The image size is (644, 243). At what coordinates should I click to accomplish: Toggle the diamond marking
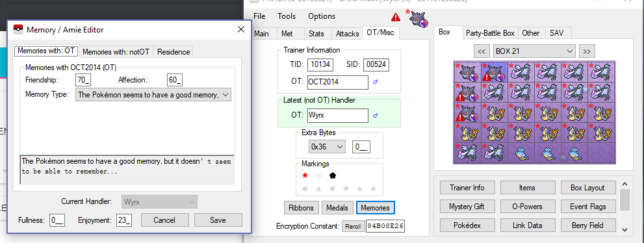point(374,189)
